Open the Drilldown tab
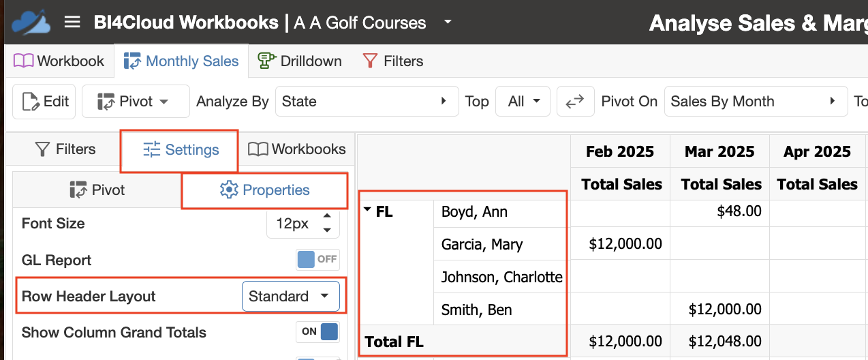Screen dimensions: 868x360 click(x=300, y=61)
